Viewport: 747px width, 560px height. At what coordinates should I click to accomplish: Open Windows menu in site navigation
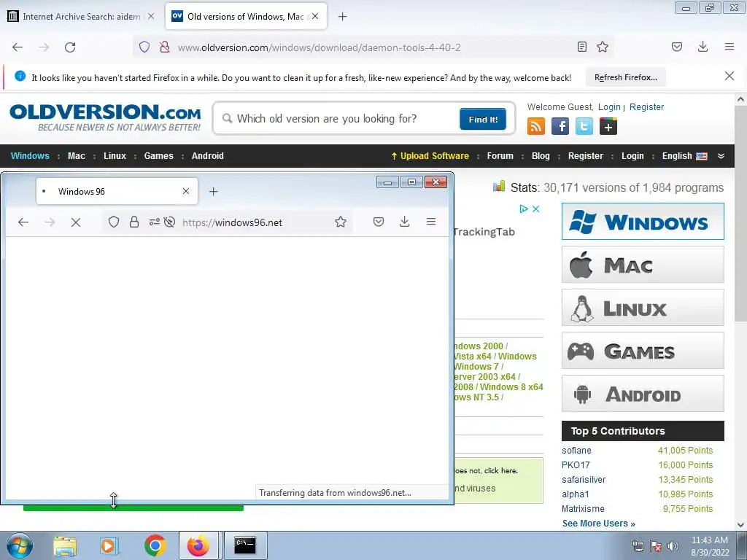point(30,156)
